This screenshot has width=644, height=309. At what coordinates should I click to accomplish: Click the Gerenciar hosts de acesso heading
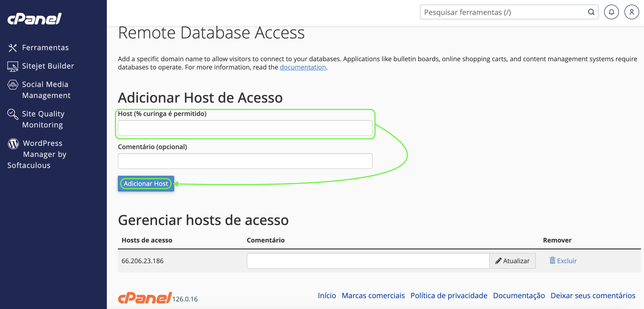tap(203, 220)
